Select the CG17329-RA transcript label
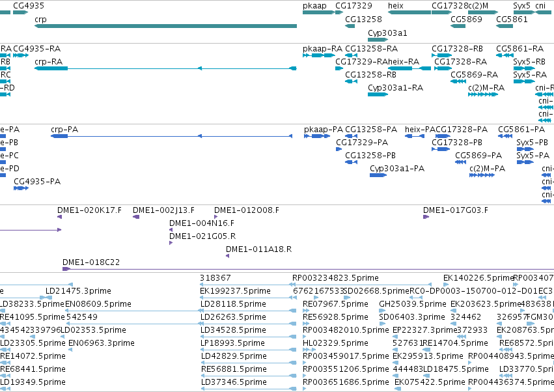The width and height of the screenshot is (554, 392). pyautogui.click(x=361, y=61)
